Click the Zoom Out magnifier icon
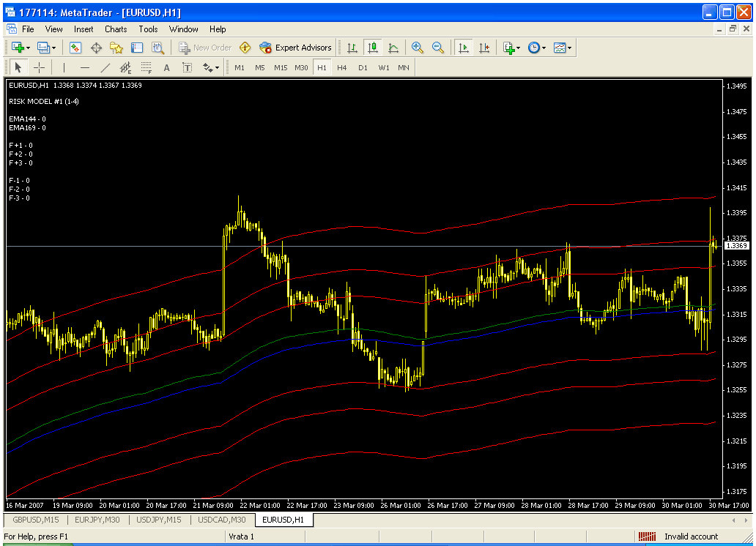This screenshot has height=546, width=756. 438,48
